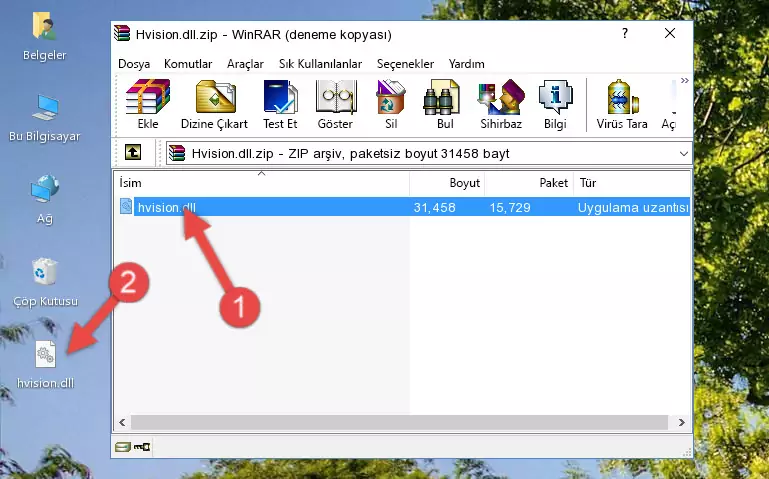This screenshot has width=769, height=479.
Task: Select the Çöp Kutusu recycle bin icon
Action: [x=45, y=282]
